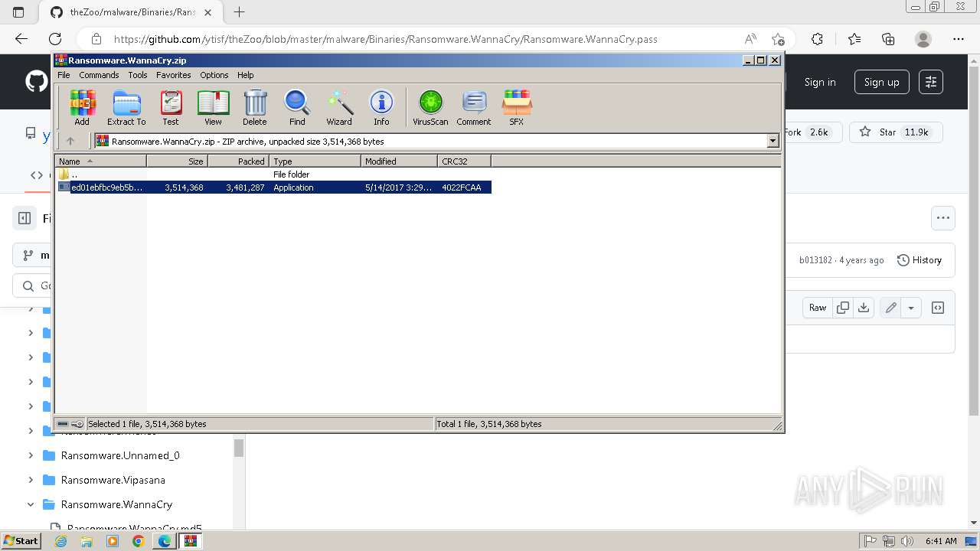Click GitHub Sign in link
980x551 pixels.
coord(820,82)
